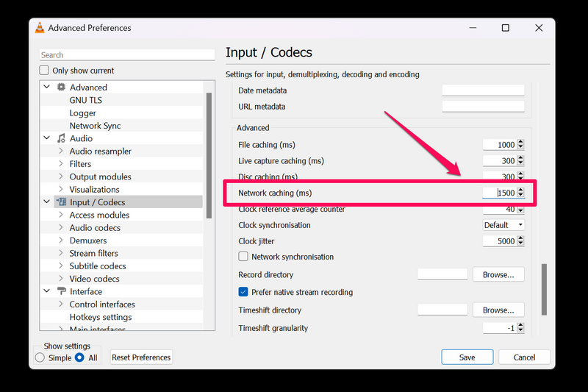Click the Advanced gear icon in tree

61,88
